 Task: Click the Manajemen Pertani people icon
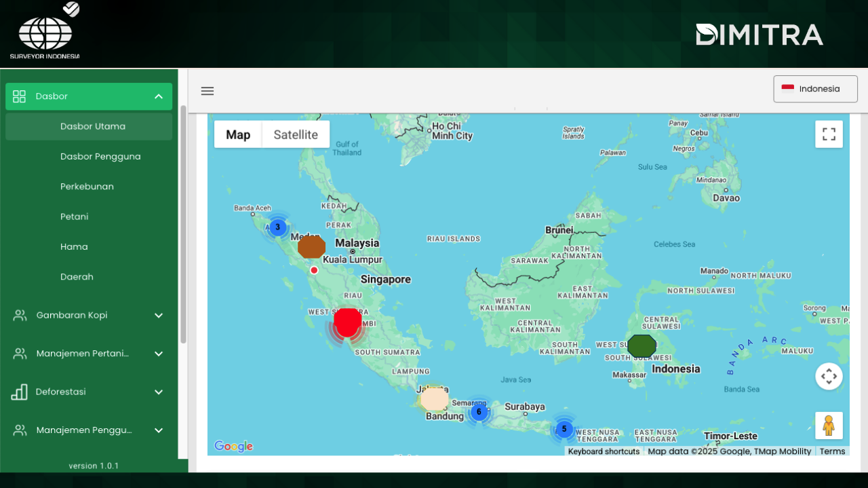coord(19,353)
